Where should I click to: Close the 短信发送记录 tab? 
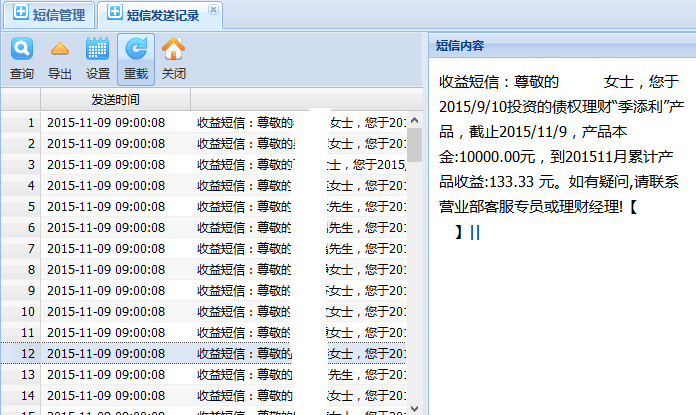point(212,9)
